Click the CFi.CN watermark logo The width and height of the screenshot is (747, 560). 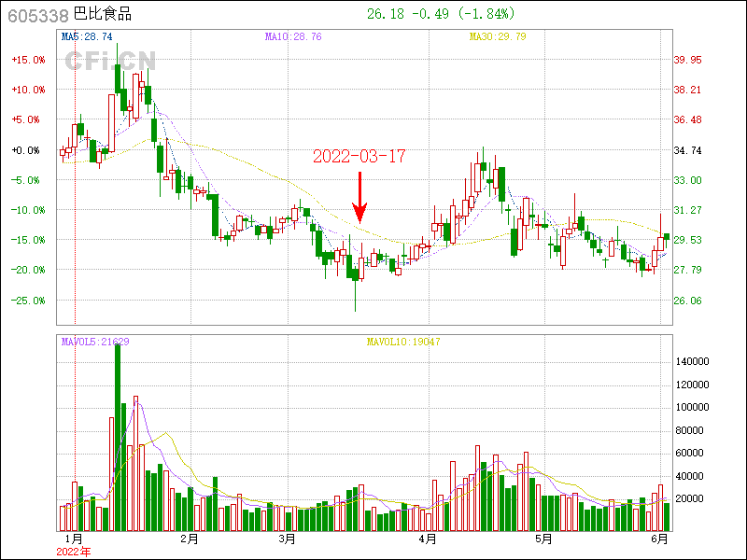point(109,61)
